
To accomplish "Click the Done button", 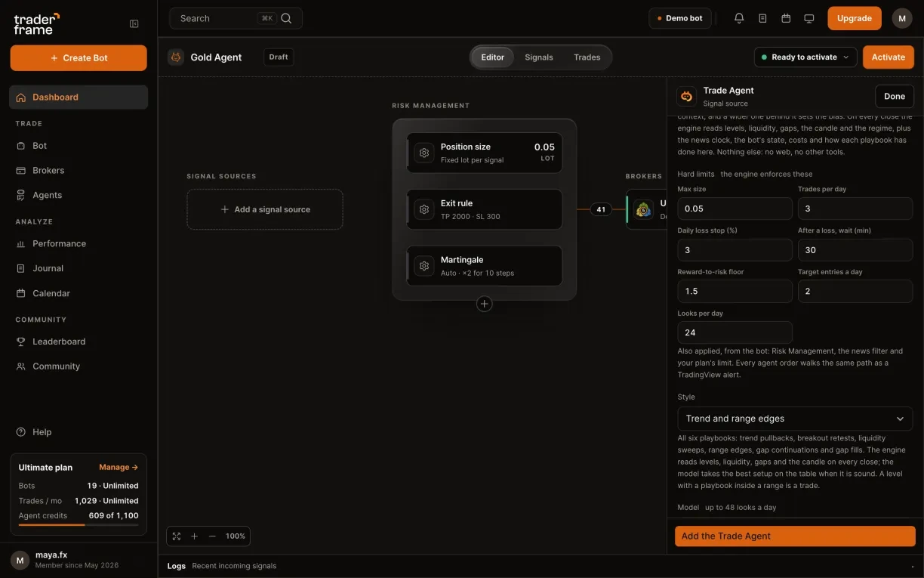I will point(895,97).
